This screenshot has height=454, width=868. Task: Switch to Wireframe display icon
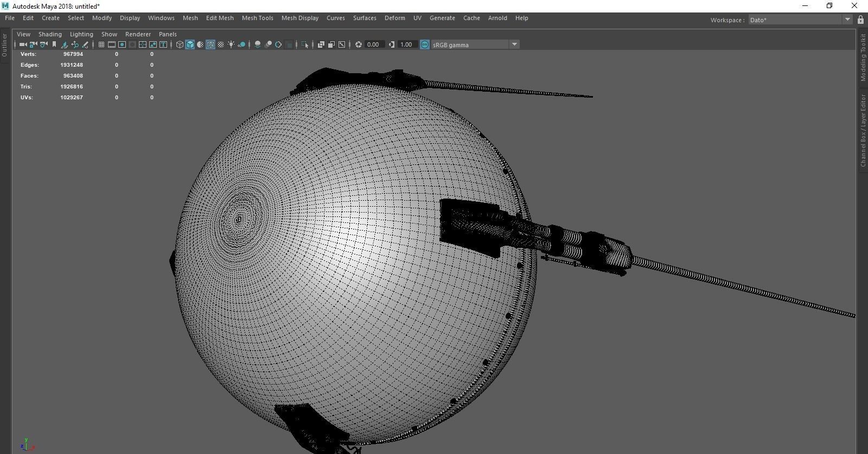click(180, 44)
